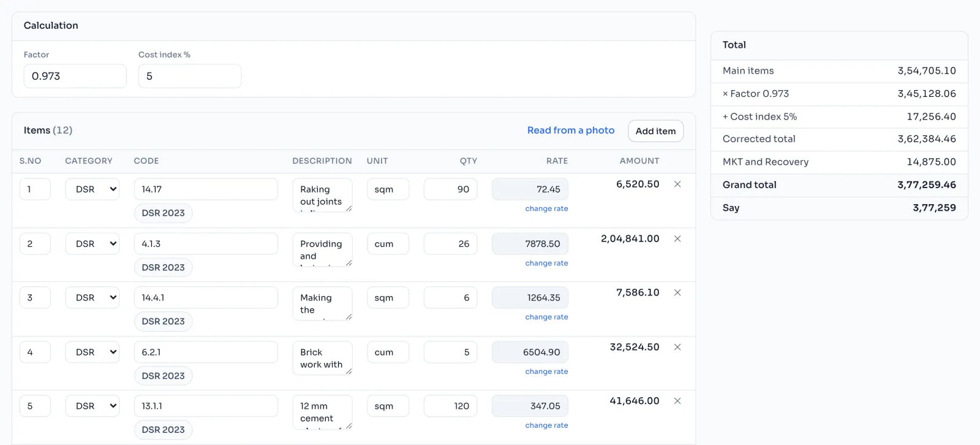Edit quantity 5 in the Brick work row
This screenshot has height=445, width=980.
tap(450, 352)
